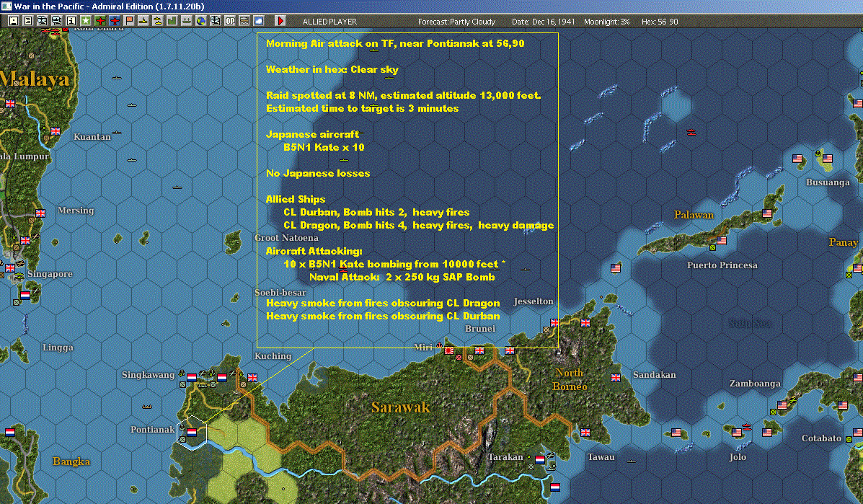This screenshot has height=504, width=863.
Task: Click the two yellow ships toolbar icon
Action: point(157,21)
